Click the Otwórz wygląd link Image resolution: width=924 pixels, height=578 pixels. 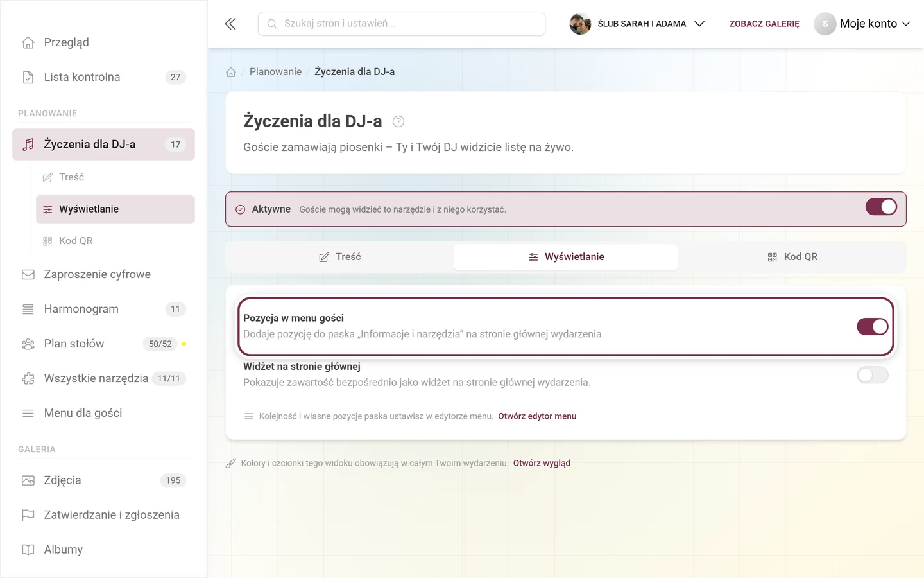click(x=542, y=463)
